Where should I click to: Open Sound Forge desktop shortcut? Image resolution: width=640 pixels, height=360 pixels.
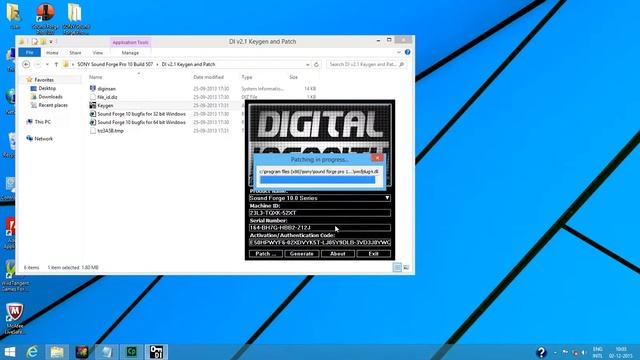[45, 19]
